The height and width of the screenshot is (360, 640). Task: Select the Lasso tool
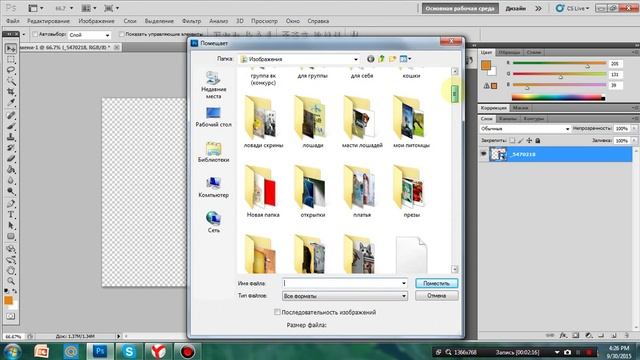11,70
